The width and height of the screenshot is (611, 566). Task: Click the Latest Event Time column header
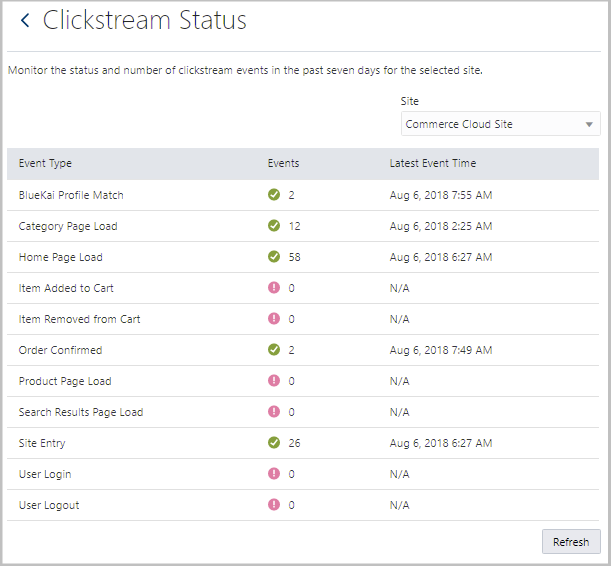tap(432, 163)
